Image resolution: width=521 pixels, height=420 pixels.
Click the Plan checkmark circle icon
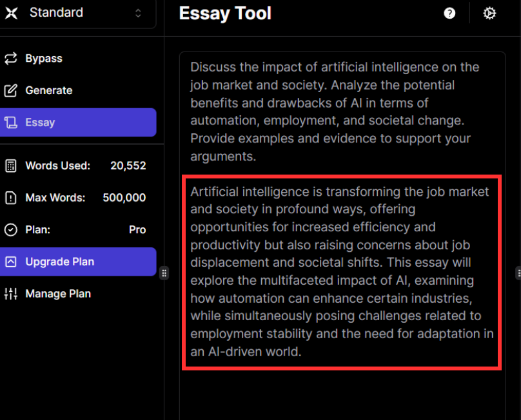(10, 230)
